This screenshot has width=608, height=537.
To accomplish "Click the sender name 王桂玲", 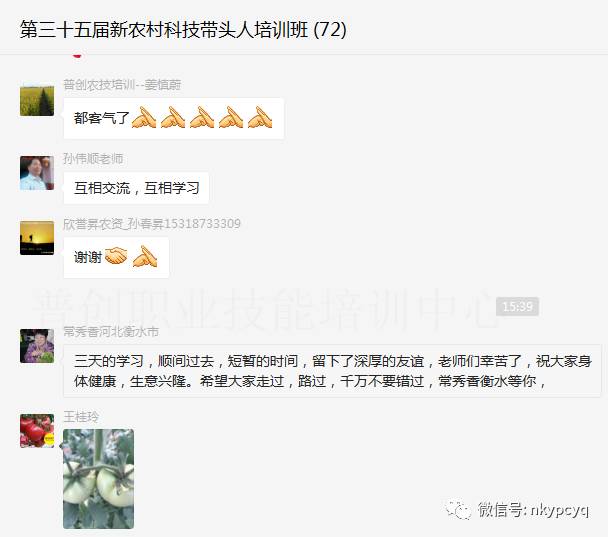I will pos(81,417).
